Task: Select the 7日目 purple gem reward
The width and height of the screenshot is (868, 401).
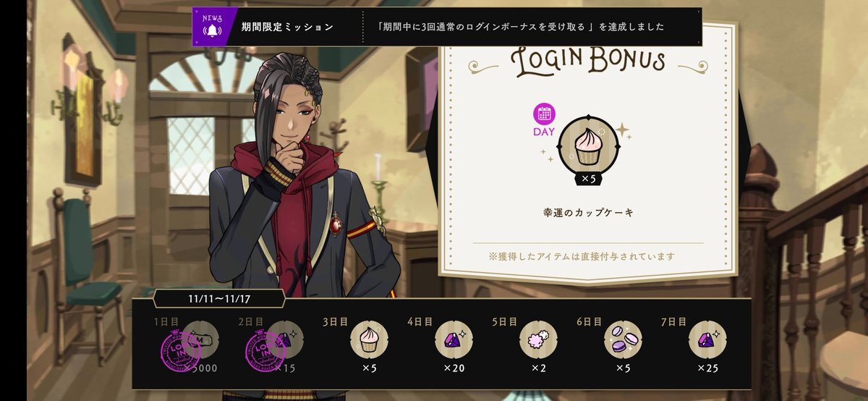Action: (707, 339)
